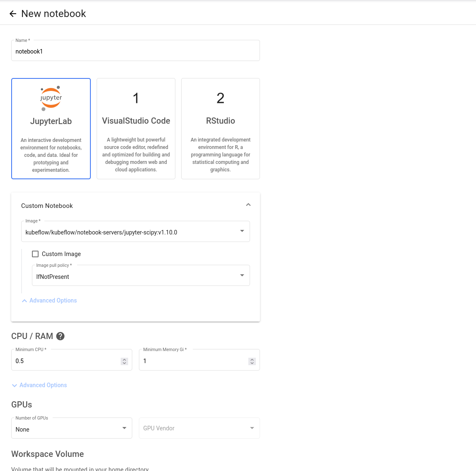The image size is (476, 471).
Task: Collapse Advanced Options in Custom Notebook
Action: click(x=49, y=300)
